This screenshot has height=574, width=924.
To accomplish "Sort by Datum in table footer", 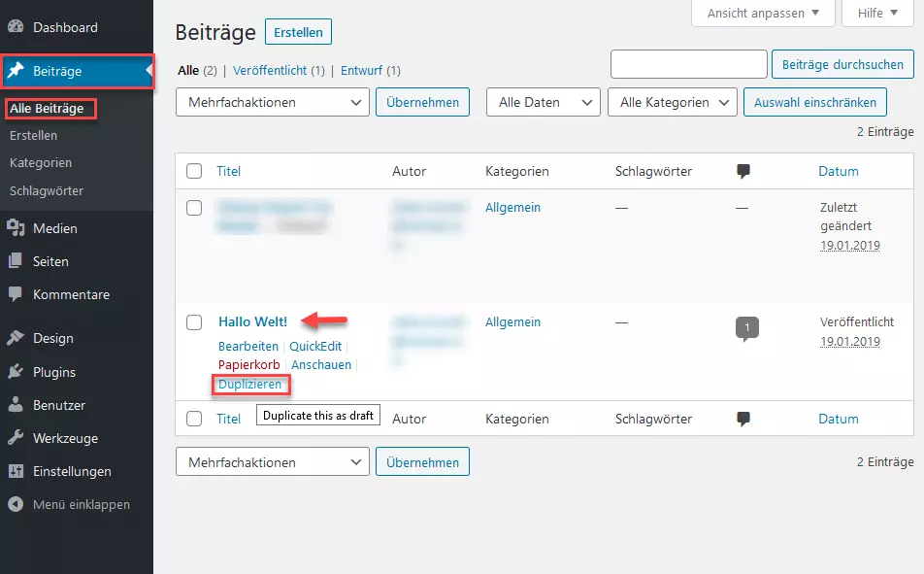I will click(838, 419).
